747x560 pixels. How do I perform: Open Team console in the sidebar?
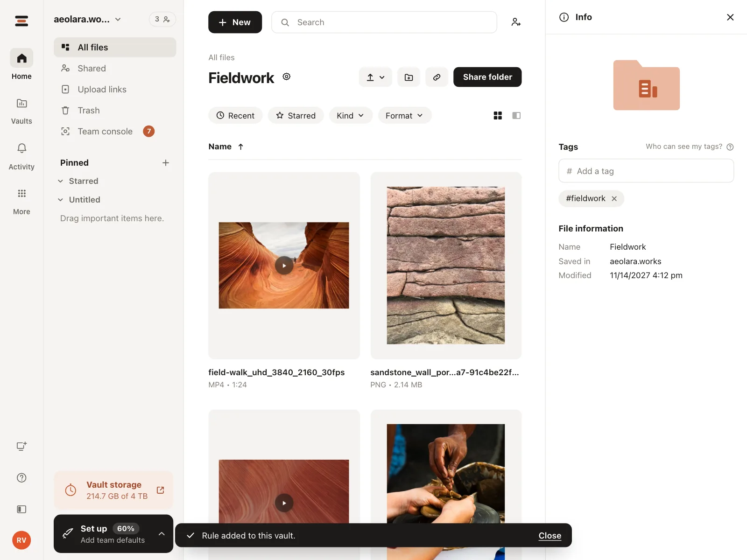tap(115, 131)
